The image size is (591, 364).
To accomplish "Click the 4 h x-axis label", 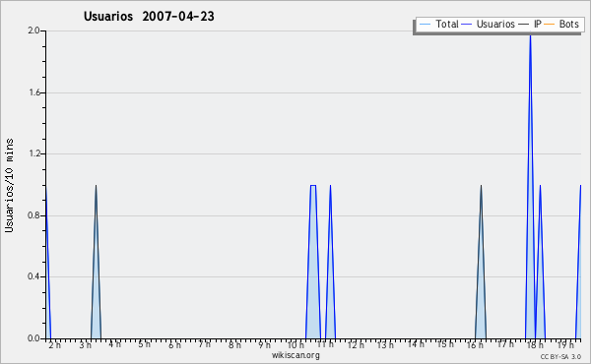I will pos(114,344).
